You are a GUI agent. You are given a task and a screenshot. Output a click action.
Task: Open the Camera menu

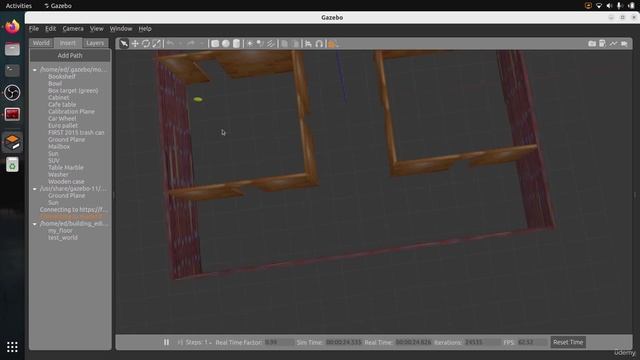point(73,29)
